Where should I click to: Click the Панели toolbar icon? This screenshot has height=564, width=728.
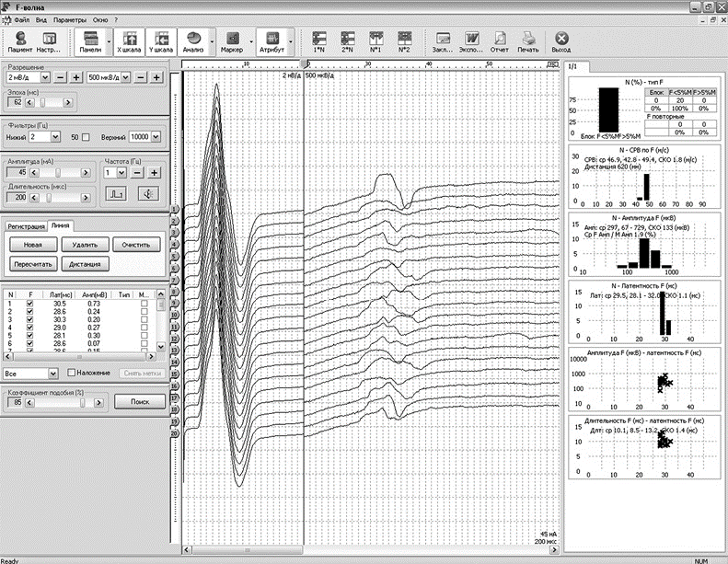pyautogui.click(x=90, y=41)
